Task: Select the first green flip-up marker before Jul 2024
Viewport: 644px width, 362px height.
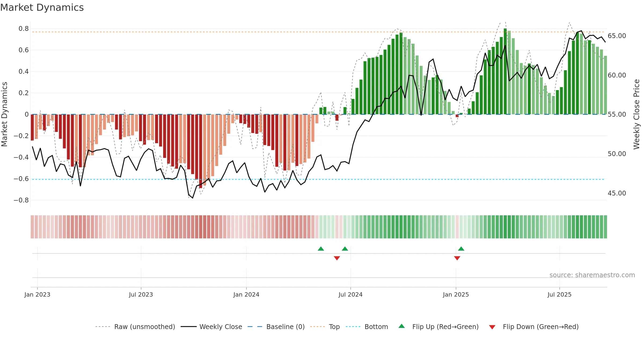Action: click(321, 249)
